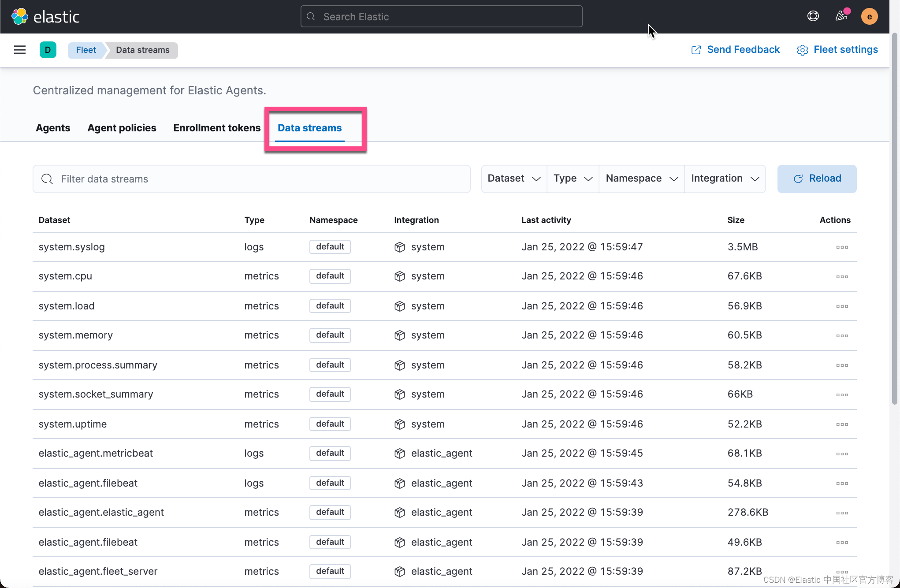The width and height of the screenshot is (900, 588).
Task: Expand the Dataset filter dropdown
Action: [514, 179]
